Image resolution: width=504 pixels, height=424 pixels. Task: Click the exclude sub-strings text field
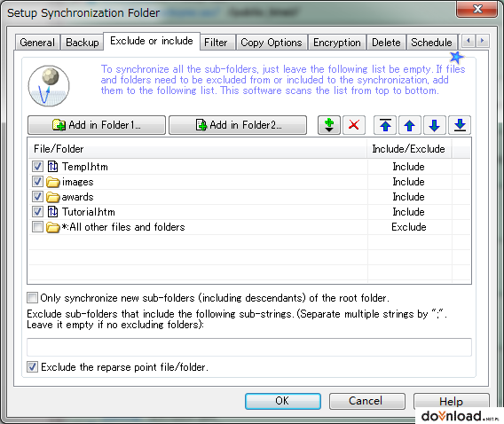coord(249,347)
